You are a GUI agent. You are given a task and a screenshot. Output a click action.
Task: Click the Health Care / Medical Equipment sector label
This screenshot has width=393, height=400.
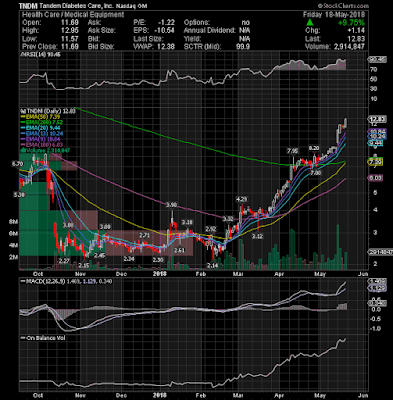[x=73, y=15]
